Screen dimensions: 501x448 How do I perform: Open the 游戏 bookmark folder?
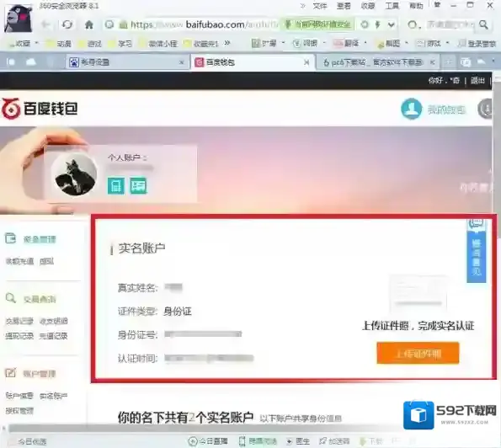90,43
